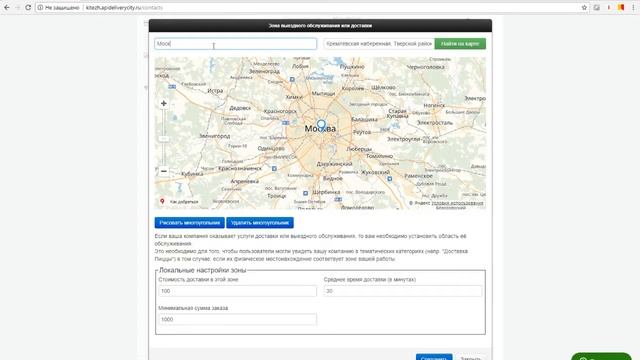Click 'Люберцы' on the map
This screenshot has width=640, height=360.
tap(359, 149)
